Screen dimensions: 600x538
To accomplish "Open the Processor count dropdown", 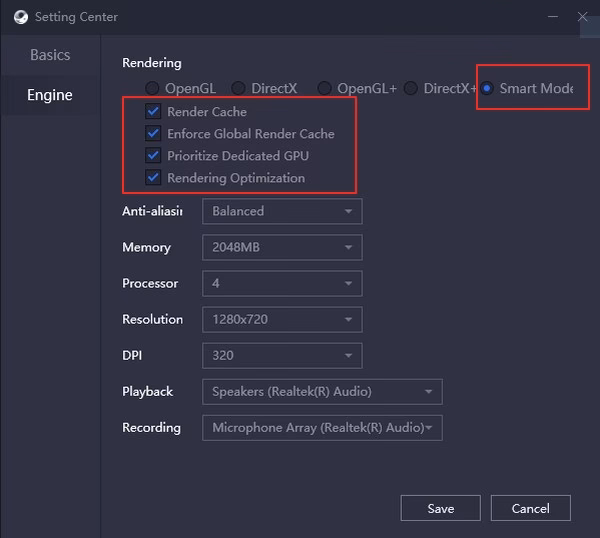I will pos(281,283).
